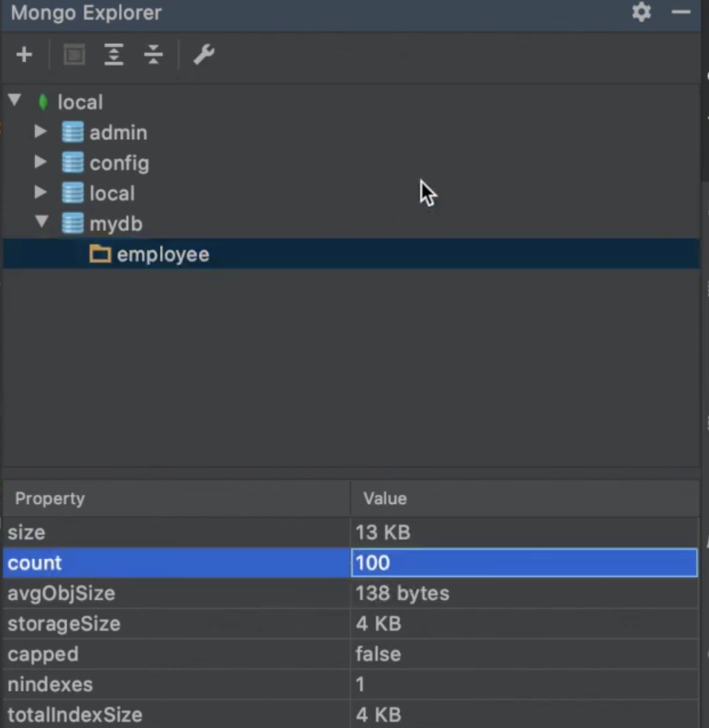Select the mydb database item
This screenshot has height=728, width=709.
coord(115,224)
